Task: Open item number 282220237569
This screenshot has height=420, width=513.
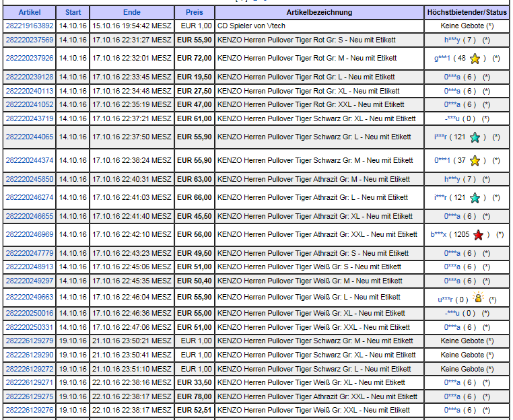Action: click(x=30, y=40)
